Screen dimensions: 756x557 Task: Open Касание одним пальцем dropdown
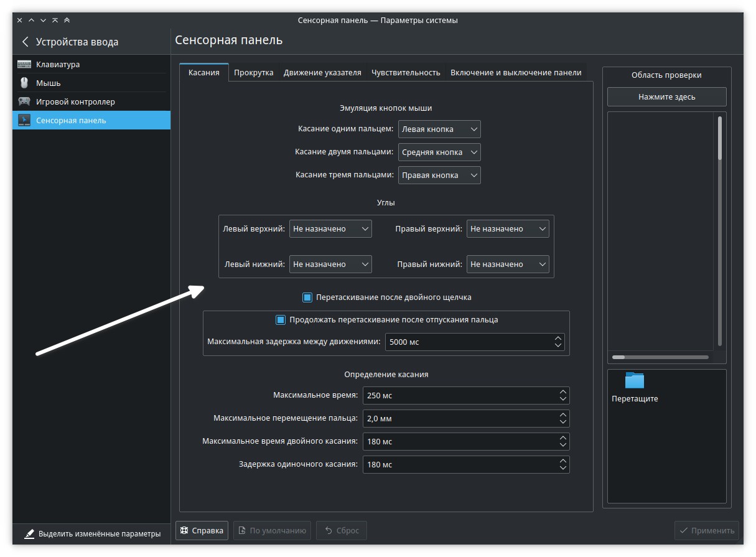pyautogui.click(x=439, y=129)
